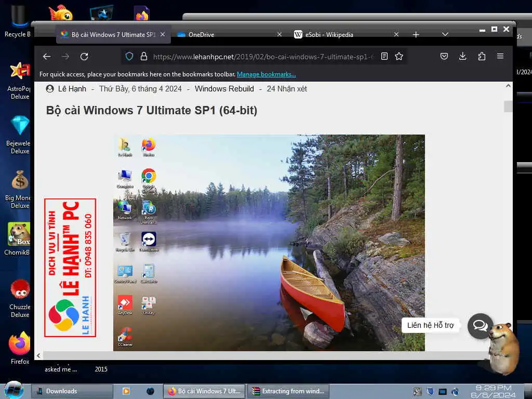Image resolution: width=532 pixels, height=399 pixels.
Task: Open the Recycle Bin desktop icon
Action: 18,20
